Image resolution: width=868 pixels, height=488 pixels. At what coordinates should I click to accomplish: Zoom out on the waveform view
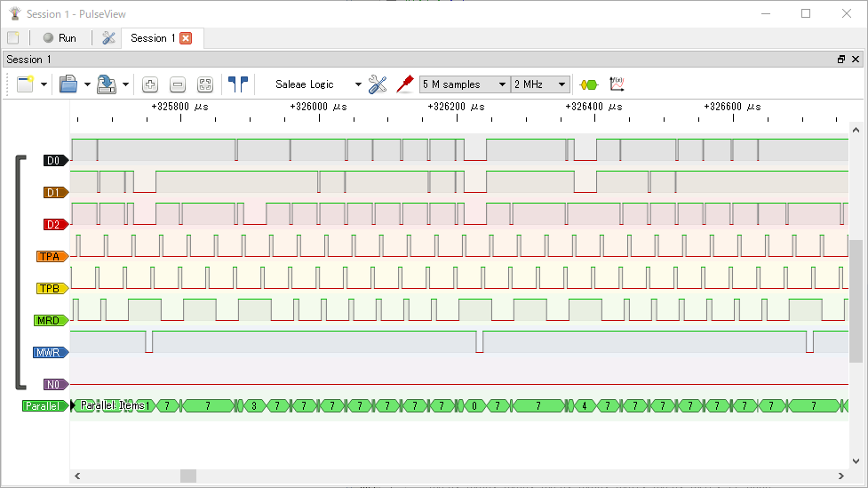(x=178, y=84)
